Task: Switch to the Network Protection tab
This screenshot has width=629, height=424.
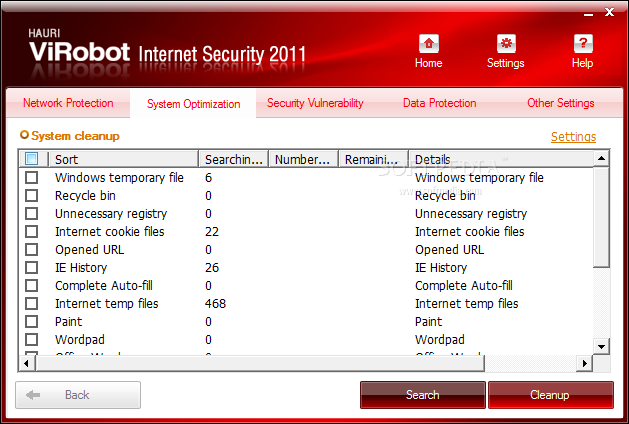Action: pos(68,103)
